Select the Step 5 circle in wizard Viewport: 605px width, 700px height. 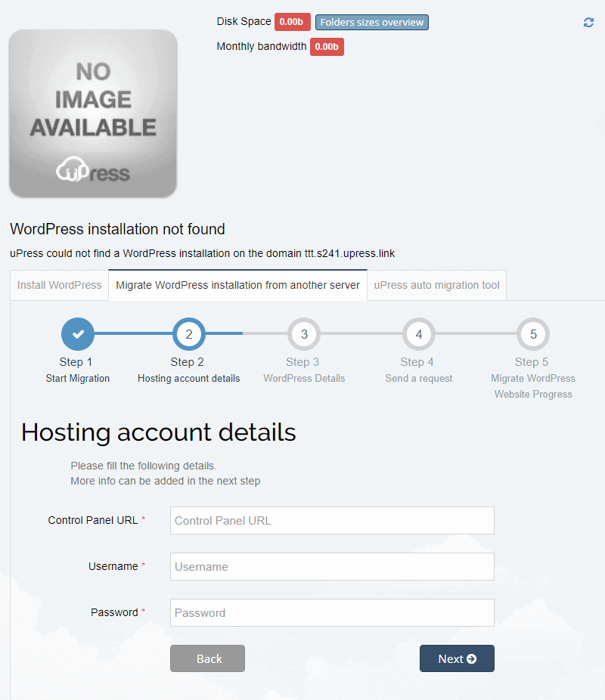533,334
